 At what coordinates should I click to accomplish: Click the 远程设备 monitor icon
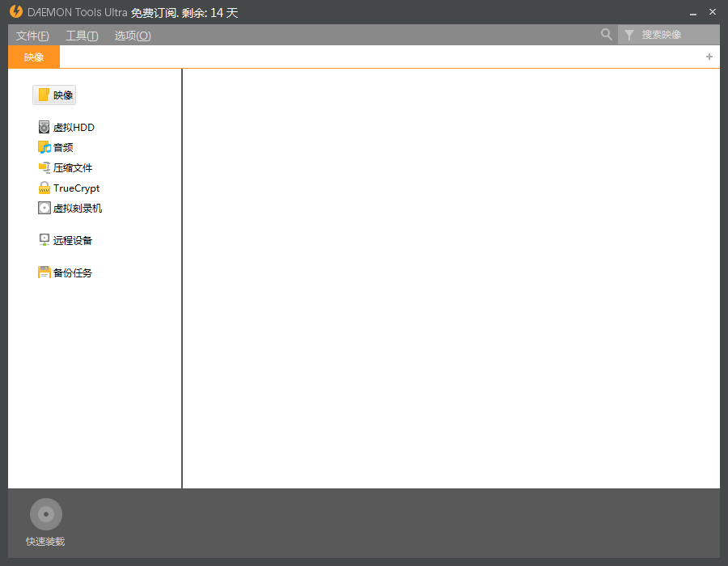tap(44, 239)
